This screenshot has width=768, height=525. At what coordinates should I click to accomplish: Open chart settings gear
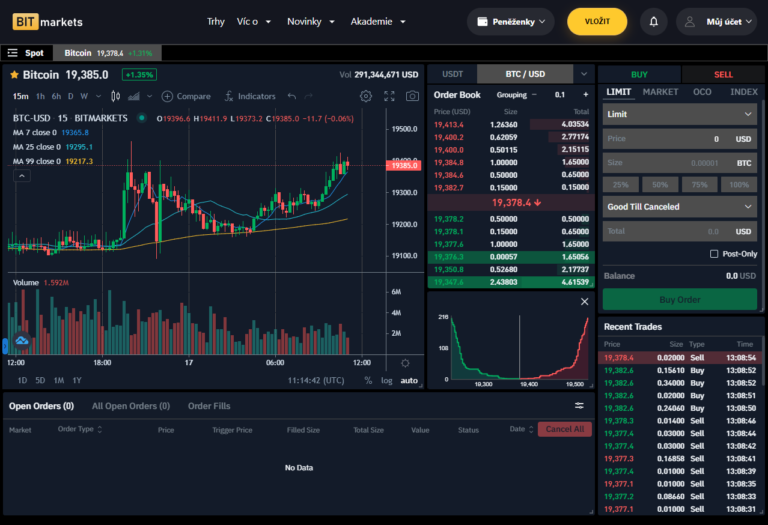coord(365,96)
